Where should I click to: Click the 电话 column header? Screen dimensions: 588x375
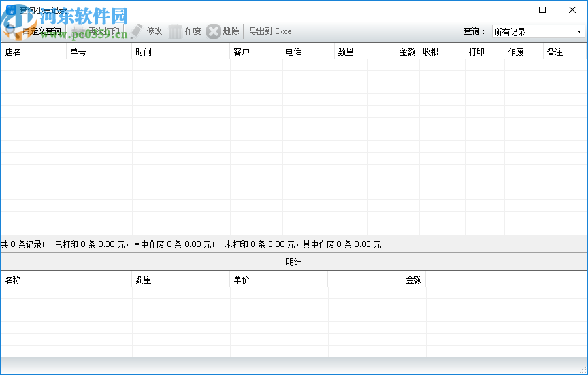pyautogui.click(x=308, y=52)
